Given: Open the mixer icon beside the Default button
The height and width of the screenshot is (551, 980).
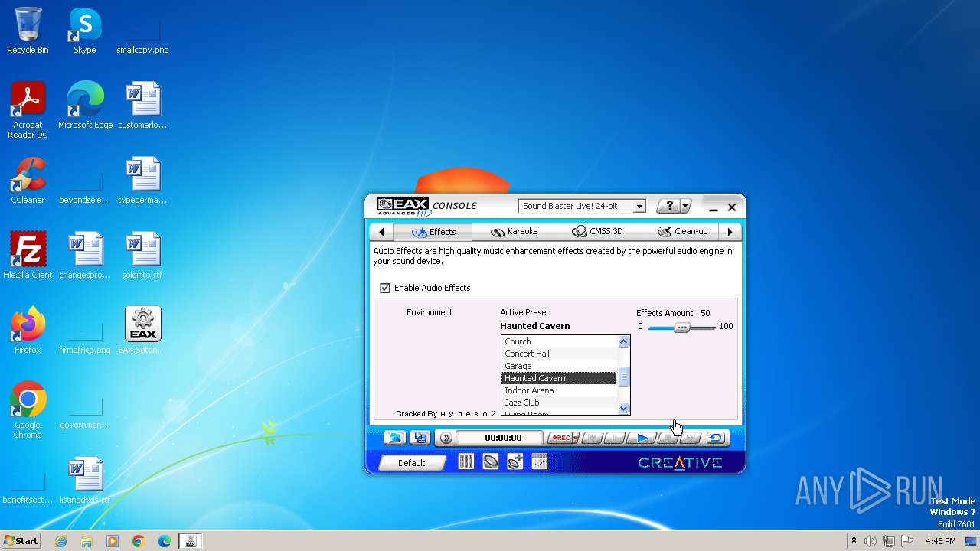Looking at the screenshot, I should click(465, 461).
